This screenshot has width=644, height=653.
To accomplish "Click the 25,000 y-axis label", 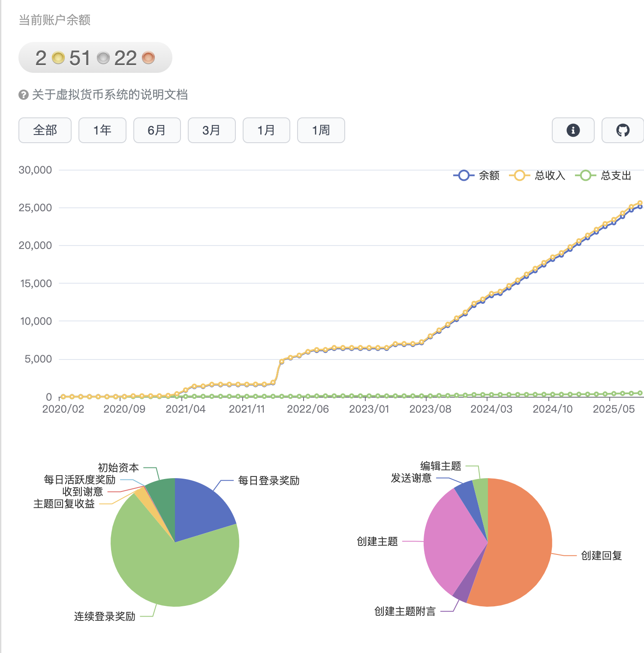I will tap(35, 207).
